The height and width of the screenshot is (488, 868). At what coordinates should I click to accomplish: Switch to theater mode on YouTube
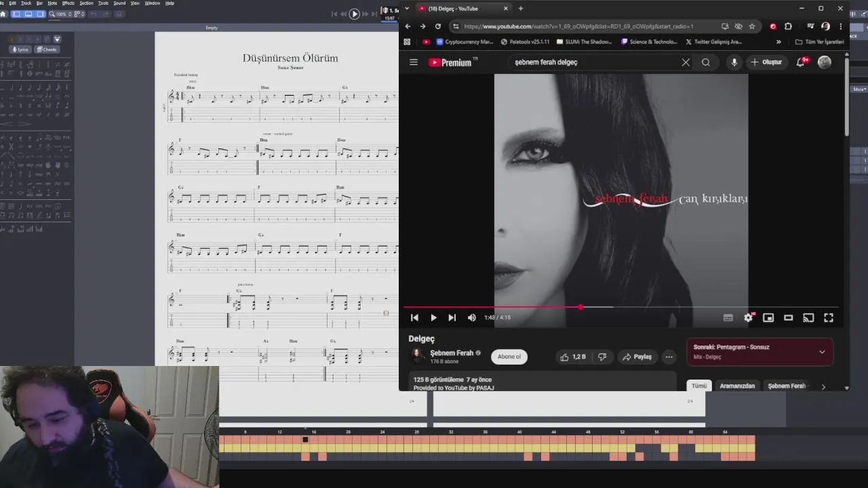click(x=788, y=317)
